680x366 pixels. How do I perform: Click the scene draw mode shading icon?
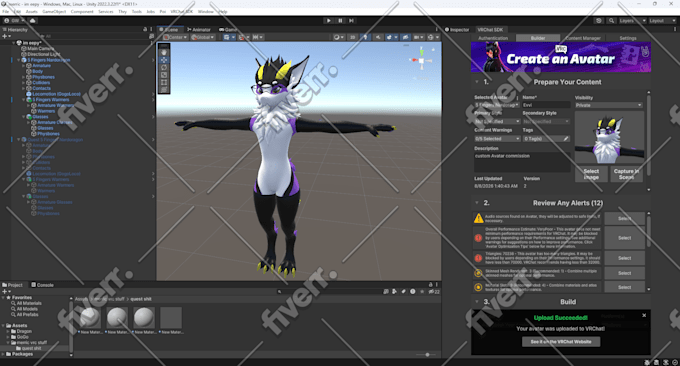(338, 37)
